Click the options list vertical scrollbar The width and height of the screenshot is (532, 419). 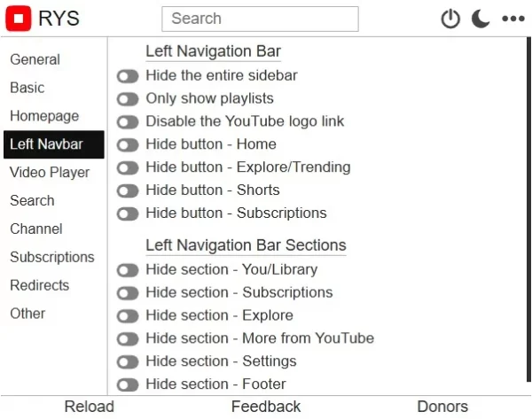pyautogui.click(x=528, y=209)
